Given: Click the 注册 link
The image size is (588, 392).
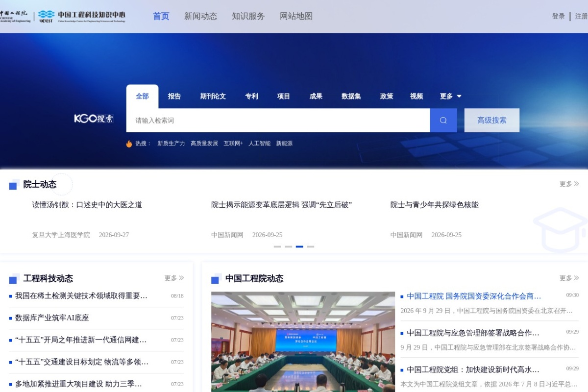Looking at the screenshot, I should tap(581, 16).
